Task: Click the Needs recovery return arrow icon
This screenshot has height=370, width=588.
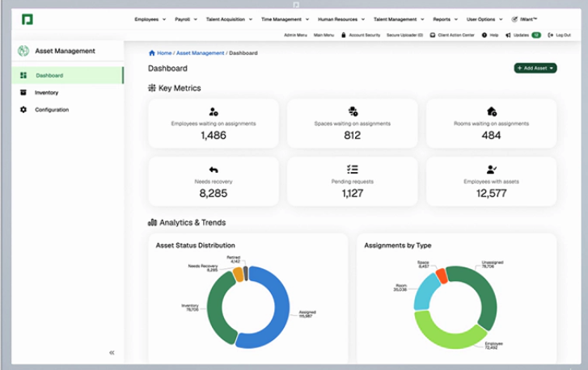Action: coord(214,170)
